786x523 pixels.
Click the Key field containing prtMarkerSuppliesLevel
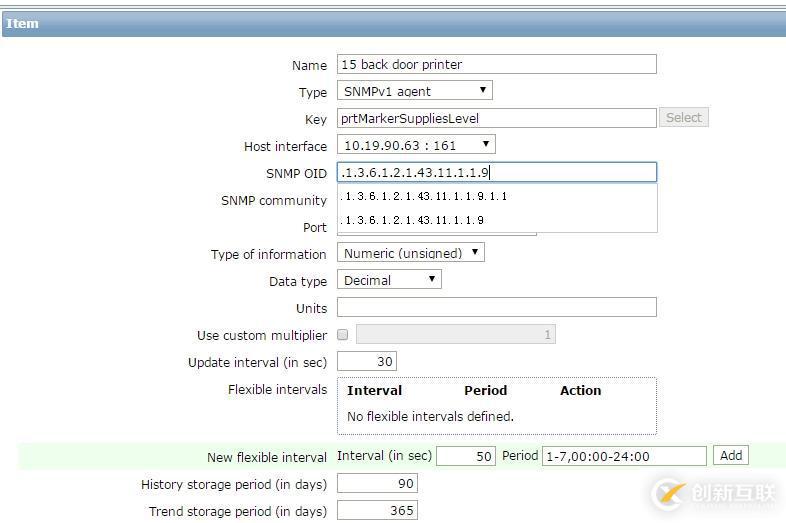pos(496,118)
